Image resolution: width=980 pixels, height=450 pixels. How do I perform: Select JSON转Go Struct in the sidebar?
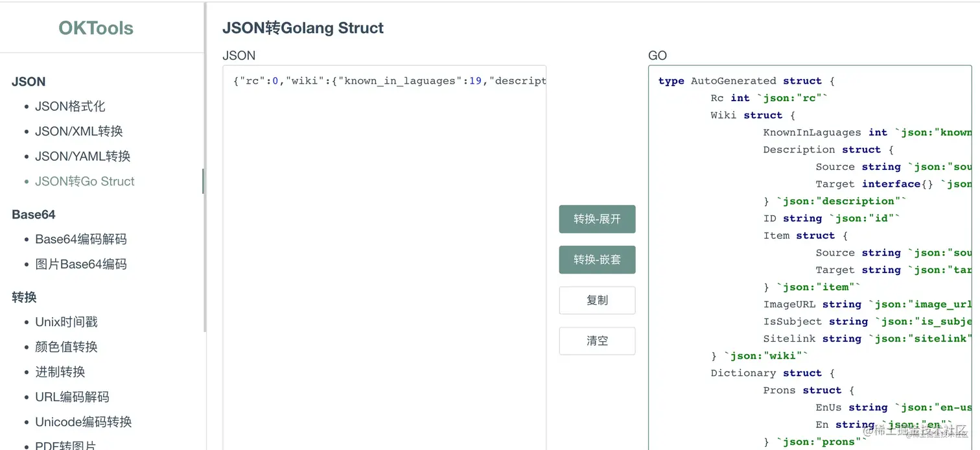pyautogui.click(x=85, y=182)
